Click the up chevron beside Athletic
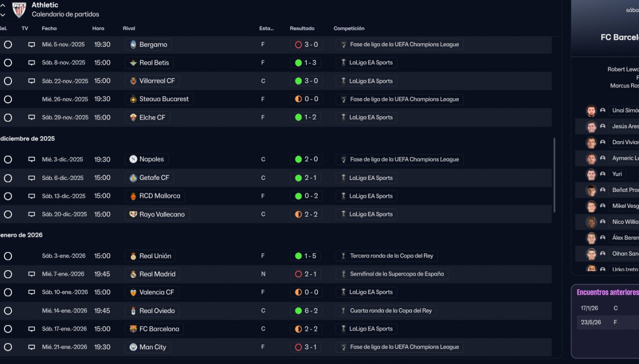 3,5
